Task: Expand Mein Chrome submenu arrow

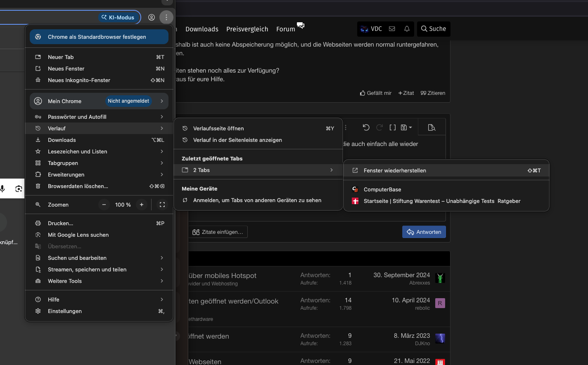Action: 162,101
